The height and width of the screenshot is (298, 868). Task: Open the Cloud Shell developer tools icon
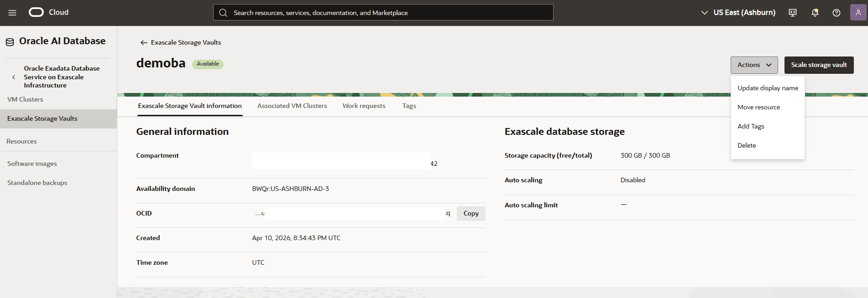click(x=793, y=13)
